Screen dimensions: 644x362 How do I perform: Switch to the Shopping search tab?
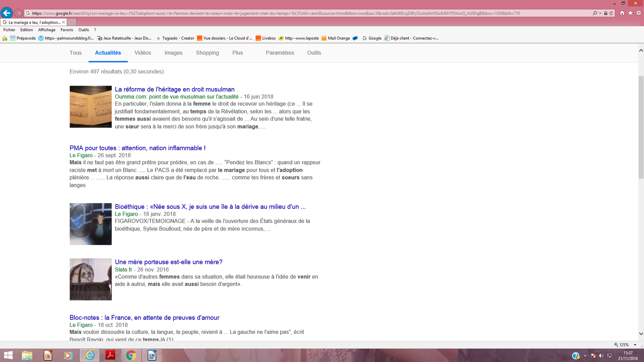[x=207, y=53]
